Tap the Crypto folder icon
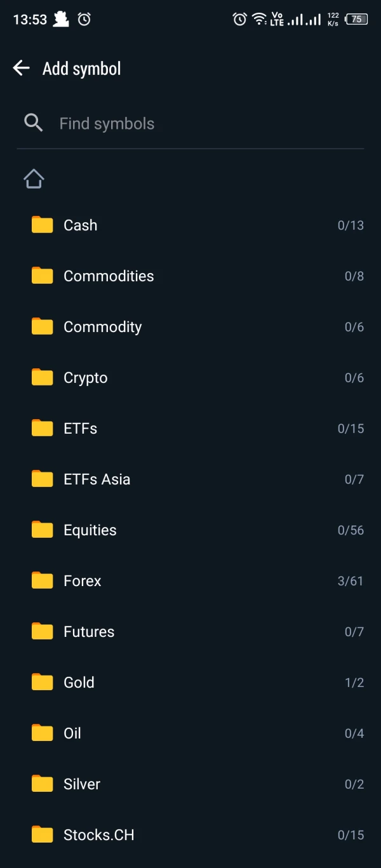 [43, 377]
